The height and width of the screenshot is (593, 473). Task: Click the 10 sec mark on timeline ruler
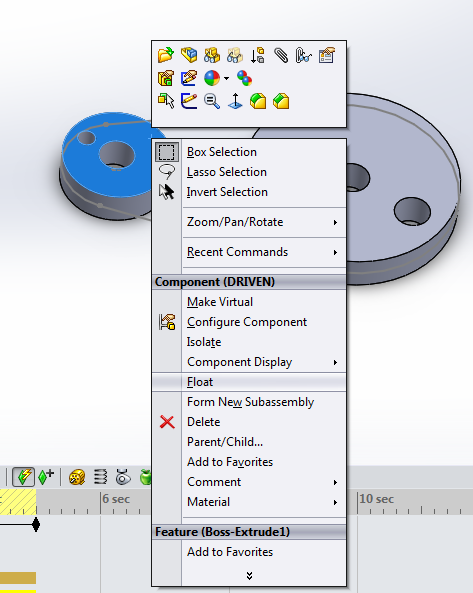(x=377, y=499)
